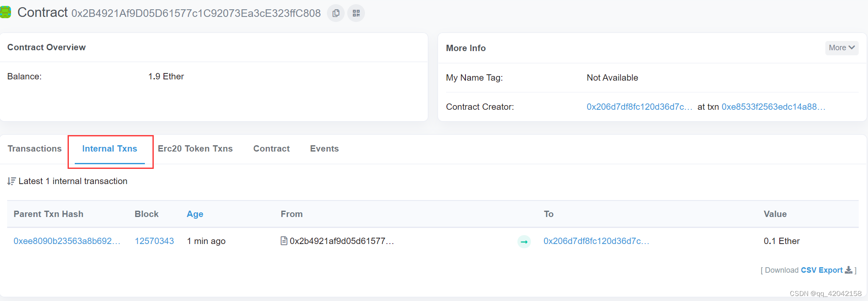This screenshot has width=868, height=301.
Task: Click the Block column header
Action: (x=147, y=214)
